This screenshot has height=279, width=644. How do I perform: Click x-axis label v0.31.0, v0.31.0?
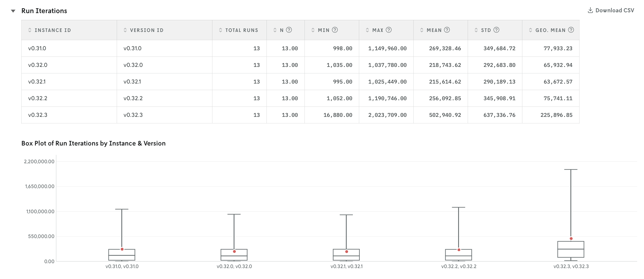coord(122,266)
